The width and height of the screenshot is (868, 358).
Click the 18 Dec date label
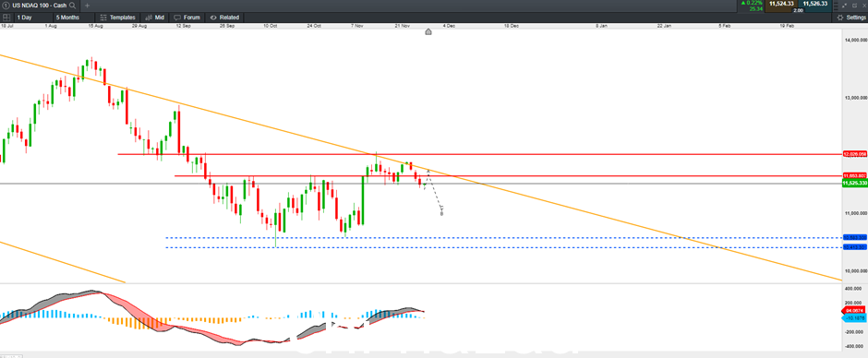511,26
